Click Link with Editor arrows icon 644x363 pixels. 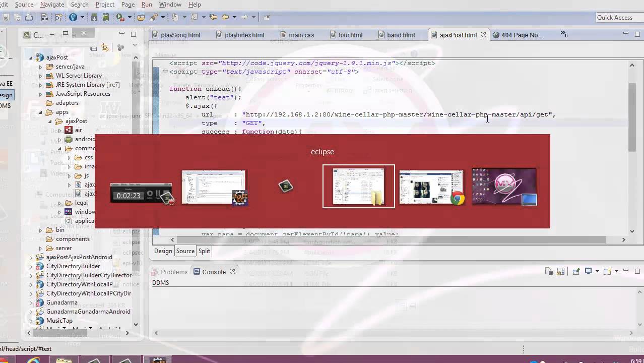tap(105, 47)
